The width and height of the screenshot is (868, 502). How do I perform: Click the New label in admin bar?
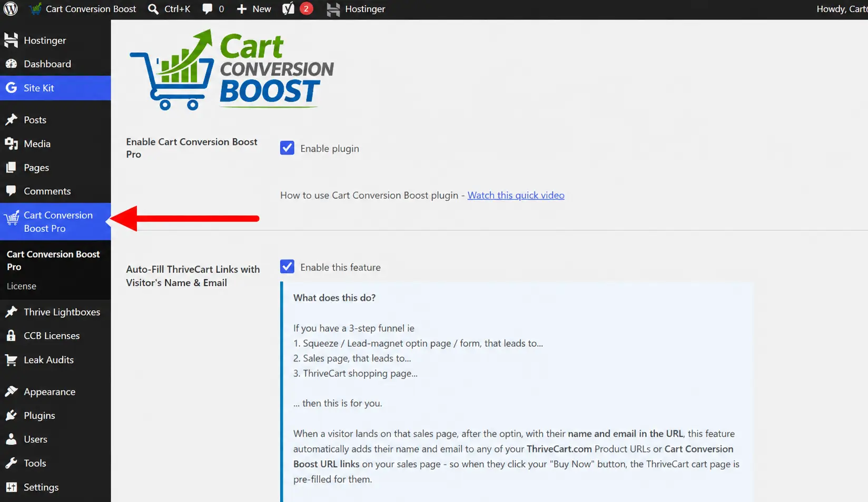click(262, 9)
